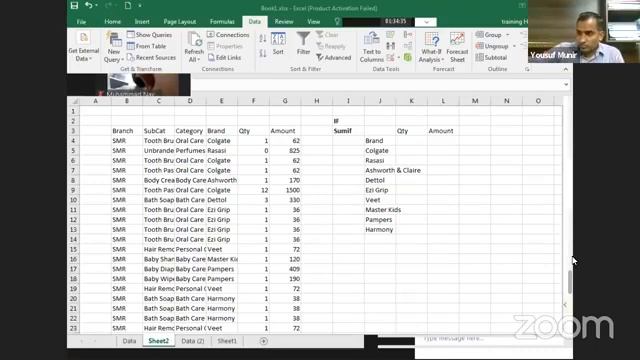Screen dimensions: 640x360
Task: Switch to Sheet1 sheet tab
Action: pos(227,341)
